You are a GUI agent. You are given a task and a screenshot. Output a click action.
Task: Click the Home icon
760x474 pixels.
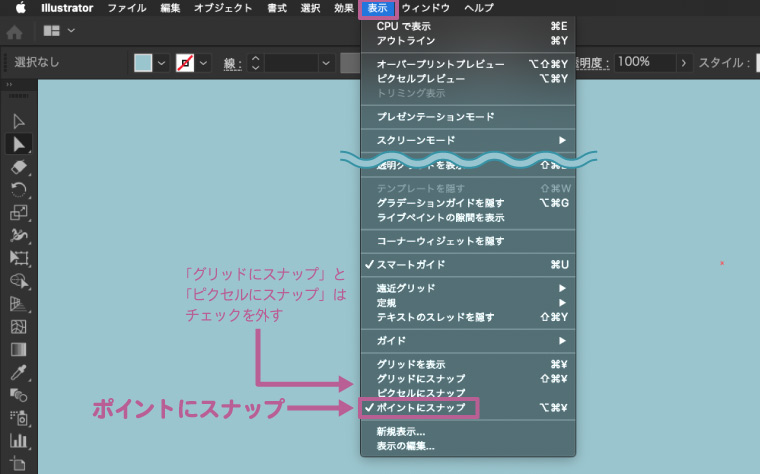point(14,32)
